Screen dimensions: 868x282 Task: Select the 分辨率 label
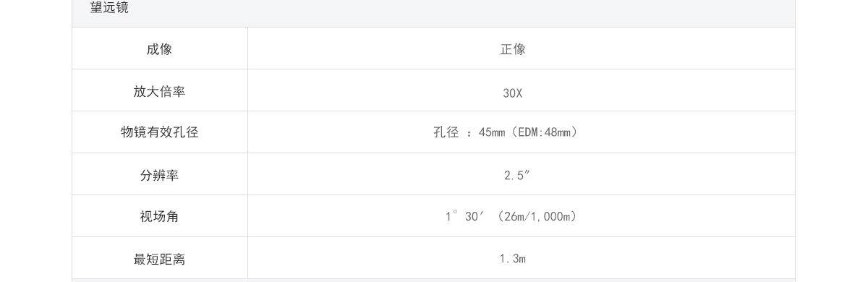(x=159, y=175)
